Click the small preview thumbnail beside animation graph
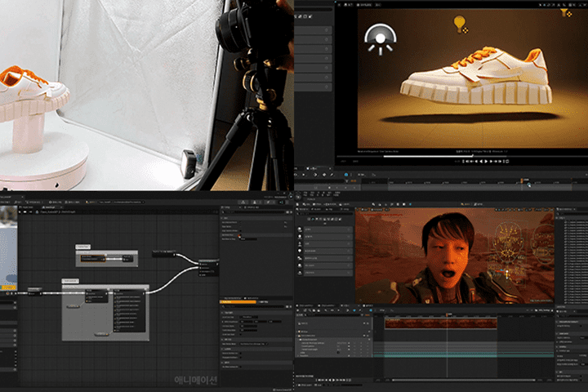Screen dimensions: 588x392 (x=8, y=247)
